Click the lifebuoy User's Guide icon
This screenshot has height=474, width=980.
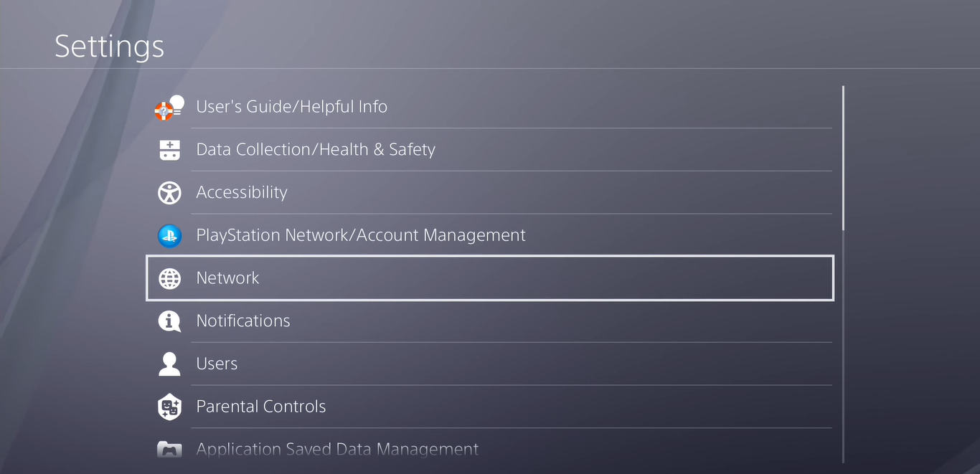pos(169,108)
